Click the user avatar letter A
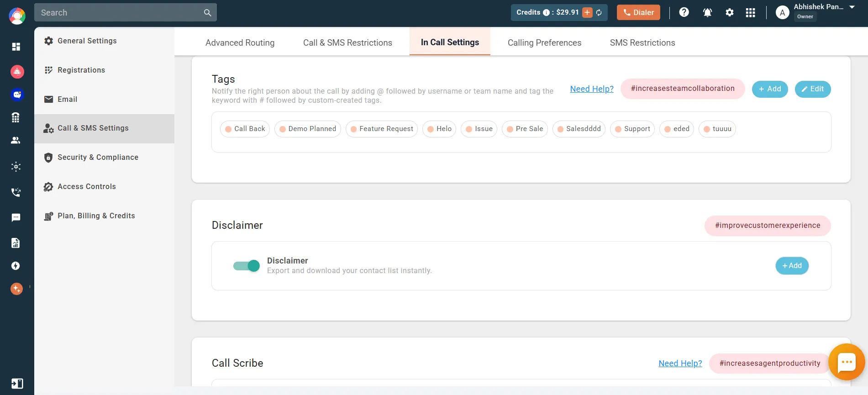868x395 pixels. pos(783,12)
